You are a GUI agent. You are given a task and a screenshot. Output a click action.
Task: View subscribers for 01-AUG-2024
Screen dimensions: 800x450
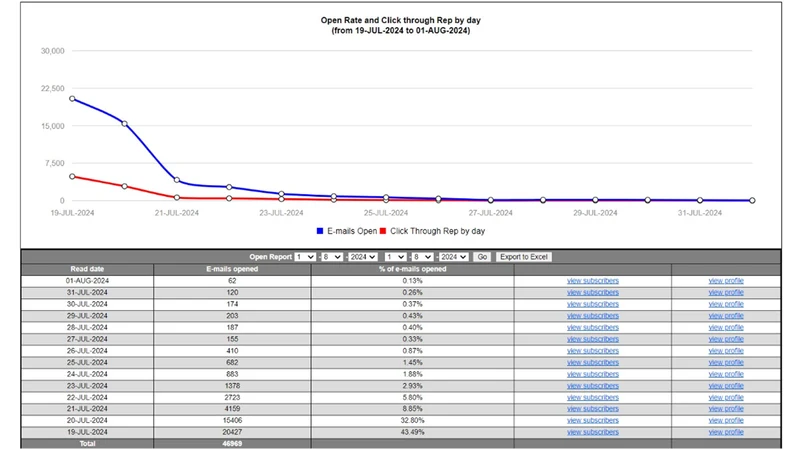point(592,281)
